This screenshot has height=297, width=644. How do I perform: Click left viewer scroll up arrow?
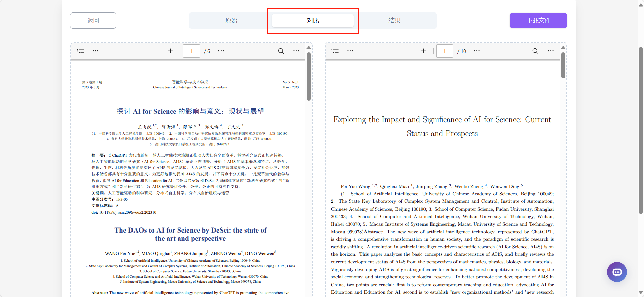[x=309, y=48]
